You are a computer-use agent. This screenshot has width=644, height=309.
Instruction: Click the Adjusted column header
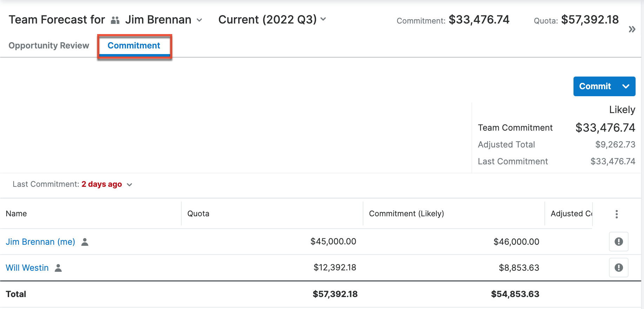click(x=571, y=214)
